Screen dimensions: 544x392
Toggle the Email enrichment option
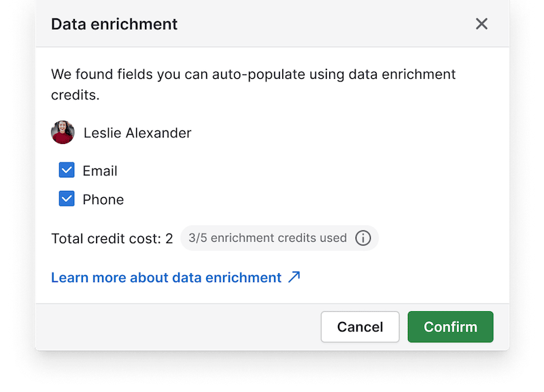point(66,170)
